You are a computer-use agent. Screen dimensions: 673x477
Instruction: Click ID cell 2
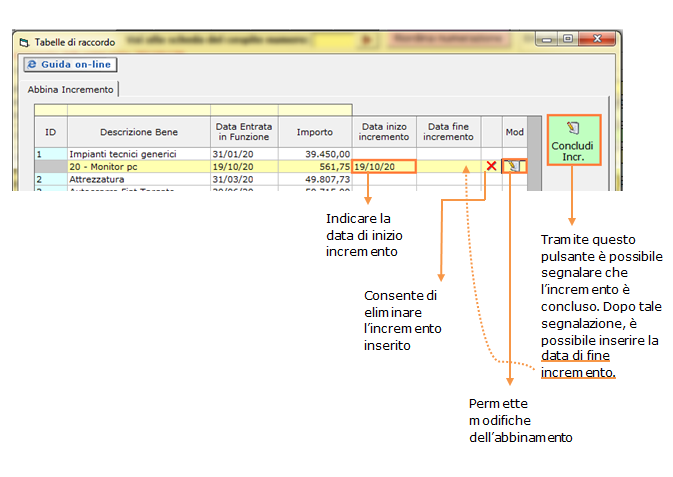[51, 179]
